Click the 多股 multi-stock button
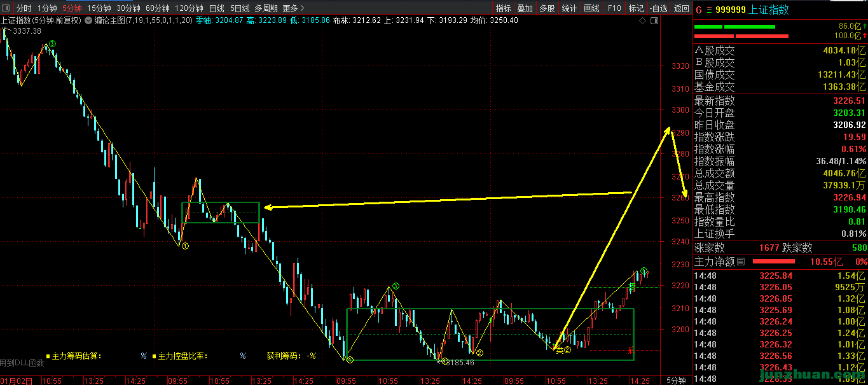The image size is (868, 385). tap(547, 8)
